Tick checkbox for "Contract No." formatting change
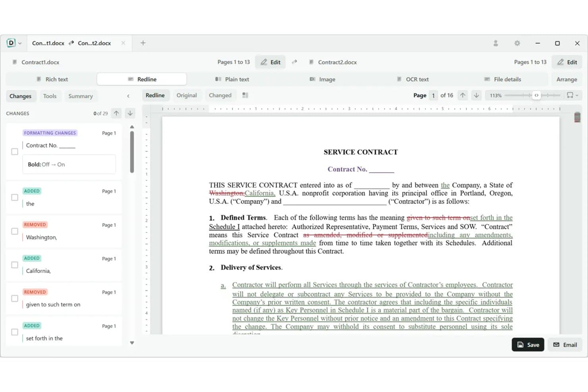 click(15, 152)
